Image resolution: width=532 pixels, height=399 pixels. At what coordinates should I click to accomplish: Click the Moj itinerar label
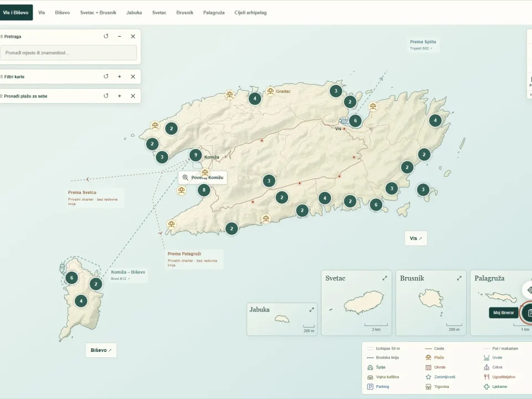point(504,313)
